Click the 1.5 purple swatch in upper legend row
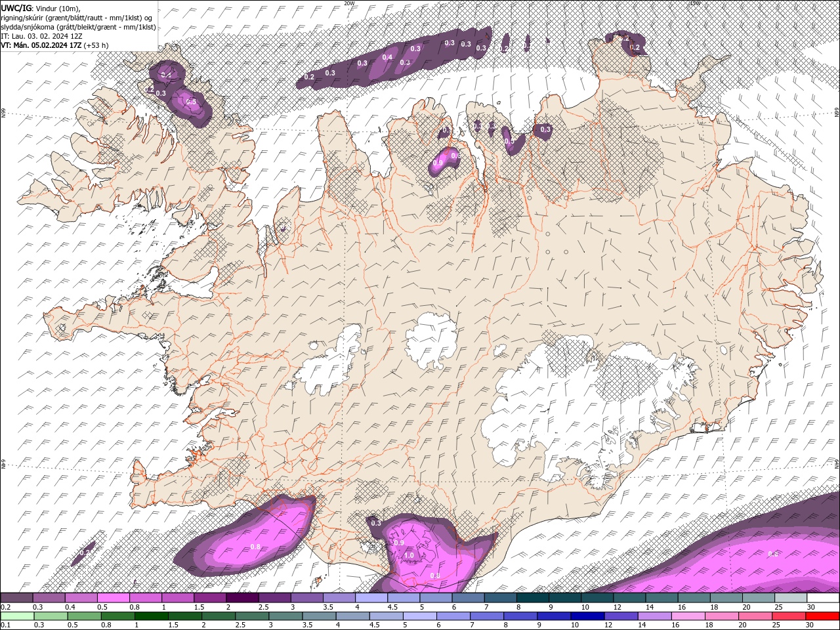Image resolution: width=840 pixels, height=630 pixels. click(x=210, y=598)
